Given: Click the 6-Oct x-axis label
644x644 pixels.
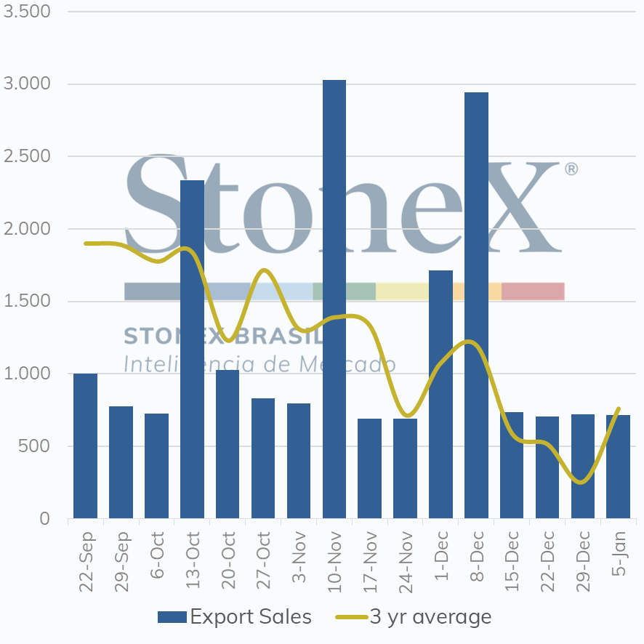Looking at the screenshot, I should pyautogui.click(x=157, y=555).
